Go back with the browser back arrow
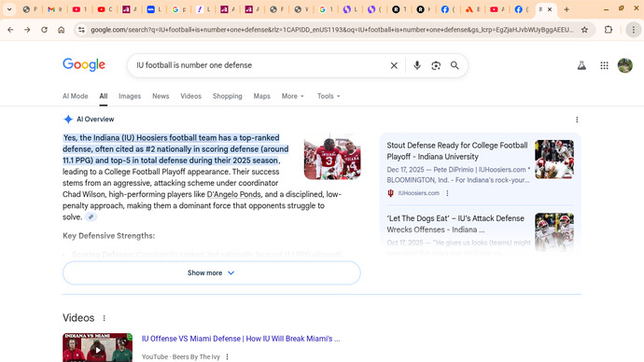Viewport: 644px width, 362px height. click(10, 30)
